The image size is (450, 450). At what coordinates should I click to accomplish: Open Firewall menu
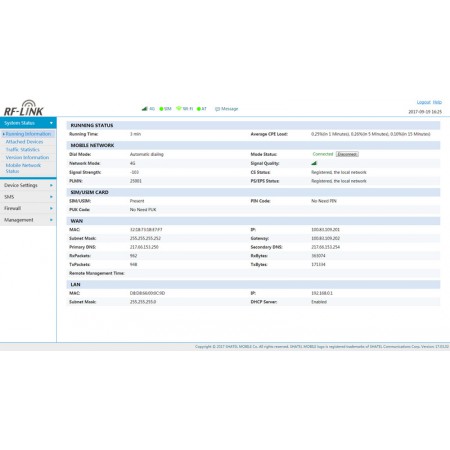28,208
